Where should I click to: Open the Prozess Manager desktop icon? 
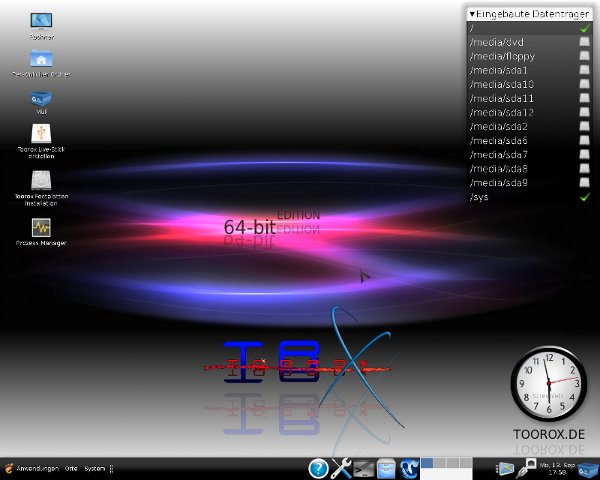coord(42,228)
